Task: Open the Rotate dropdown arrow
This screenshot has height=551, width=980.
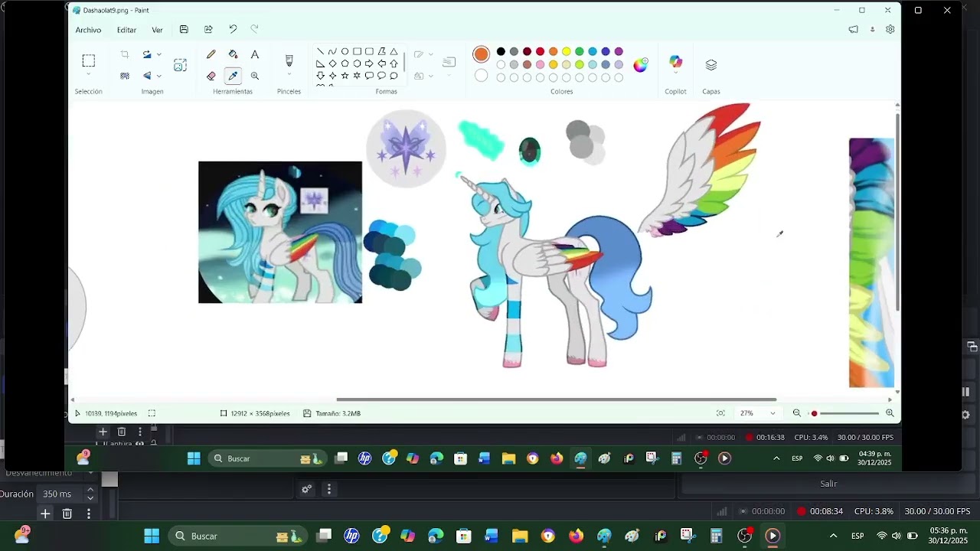Action: [x=158, y=54]
